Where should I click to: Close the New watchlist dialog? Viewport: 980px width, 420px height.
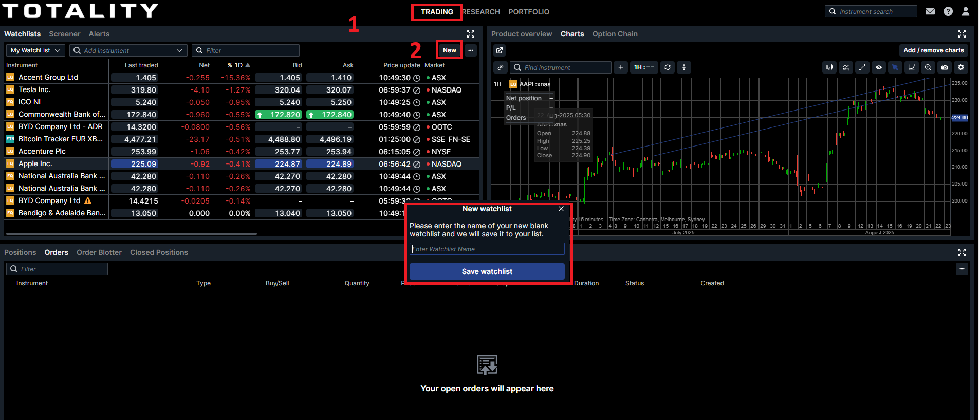561,209
